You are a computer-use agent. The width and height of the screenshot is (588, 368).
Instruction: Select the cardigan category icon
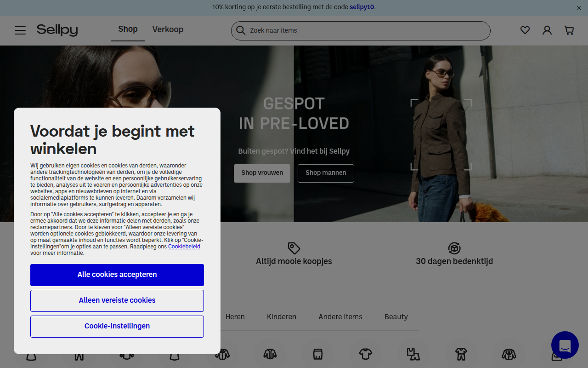[270, 354]
